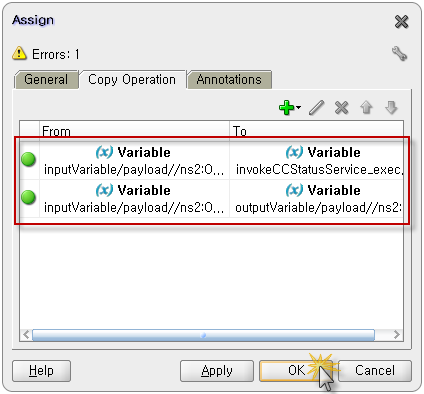Image resolution: width=424 pixels, height=394 pixels.
Task: Close the Assign dialog with X
Action: 401,22
